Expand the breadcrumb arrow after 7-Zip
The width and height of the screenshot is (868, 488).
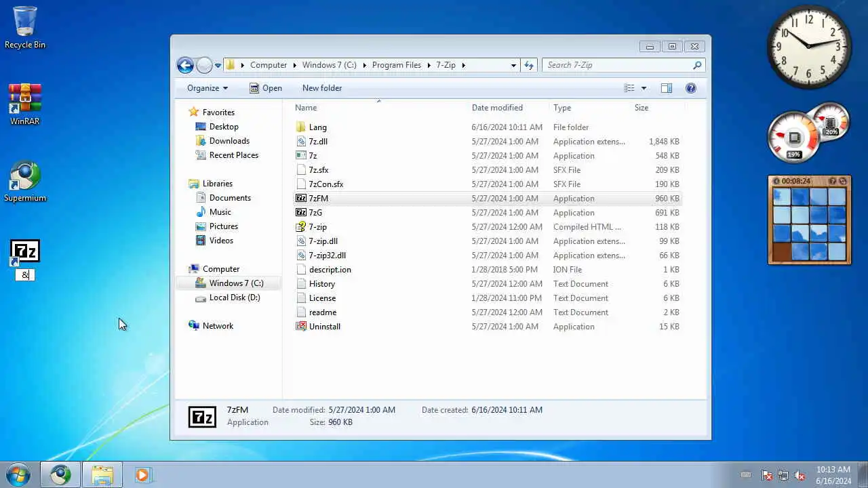coord(463,65)
